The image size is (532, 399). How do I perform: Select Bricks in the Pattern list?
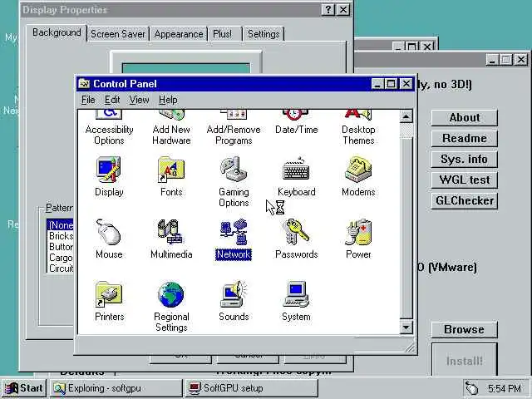61,236
